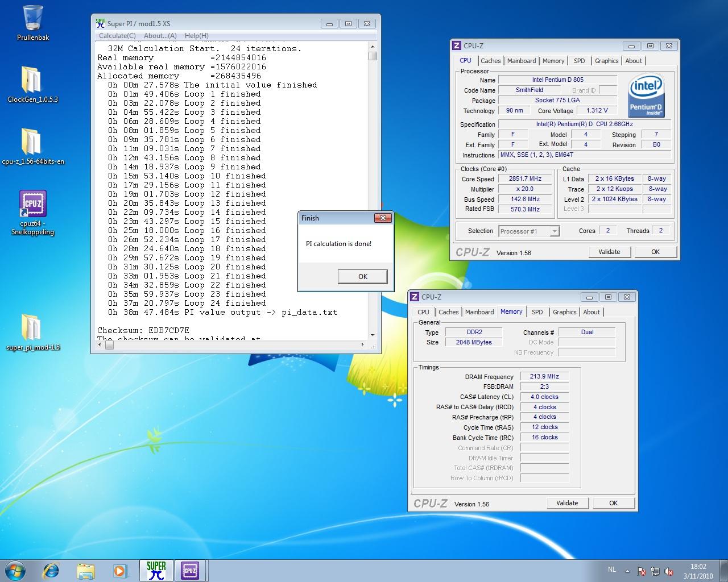Click the Super PI vertical scrollbar thumb

coord(373,56)
